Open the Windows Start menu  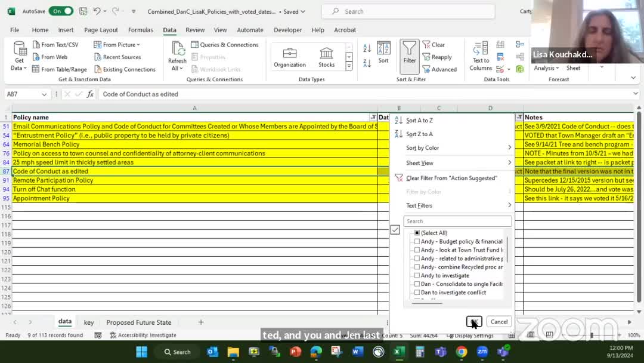coord(142,352)
